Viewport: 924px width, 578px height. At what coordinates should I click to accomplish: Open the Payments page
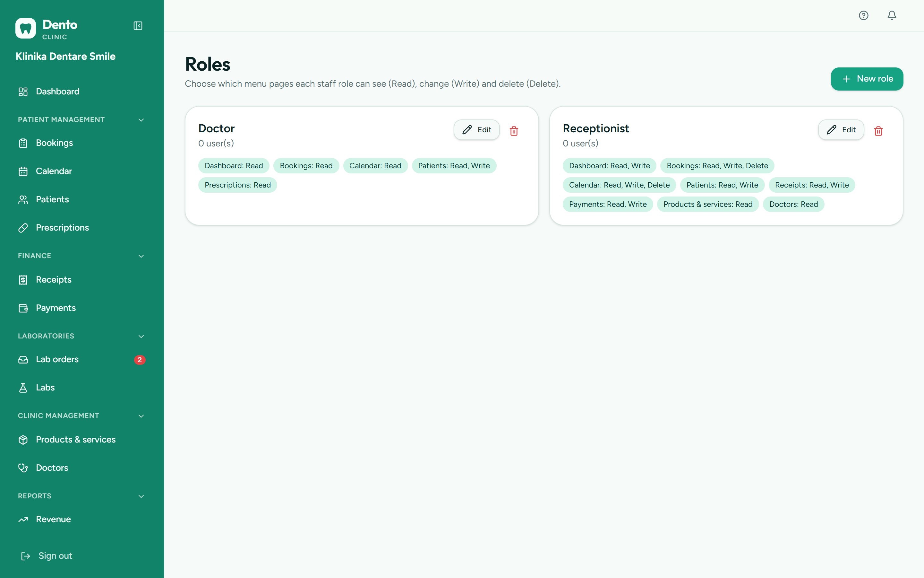click(82, 308)
